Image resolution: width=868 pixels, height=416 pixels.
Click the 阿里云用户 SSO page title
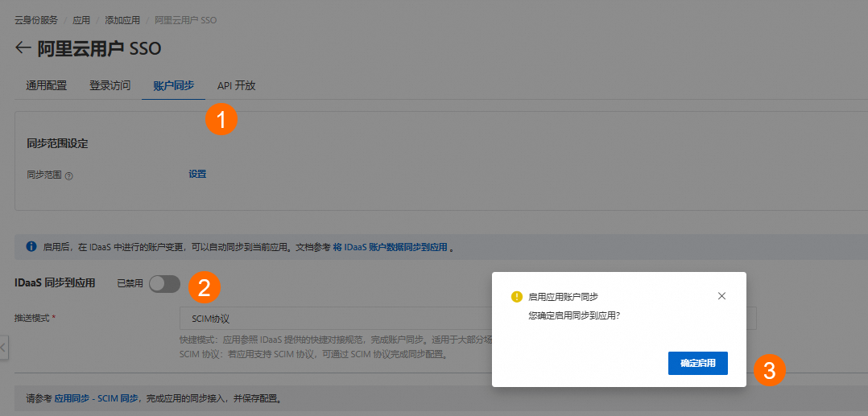click(99, 48)
